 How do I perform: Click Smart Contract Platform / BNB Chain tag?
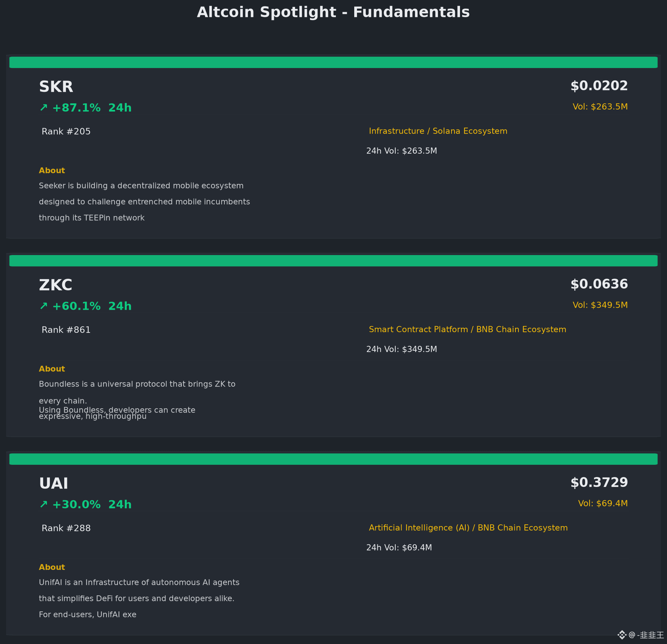tap(467, 329)
